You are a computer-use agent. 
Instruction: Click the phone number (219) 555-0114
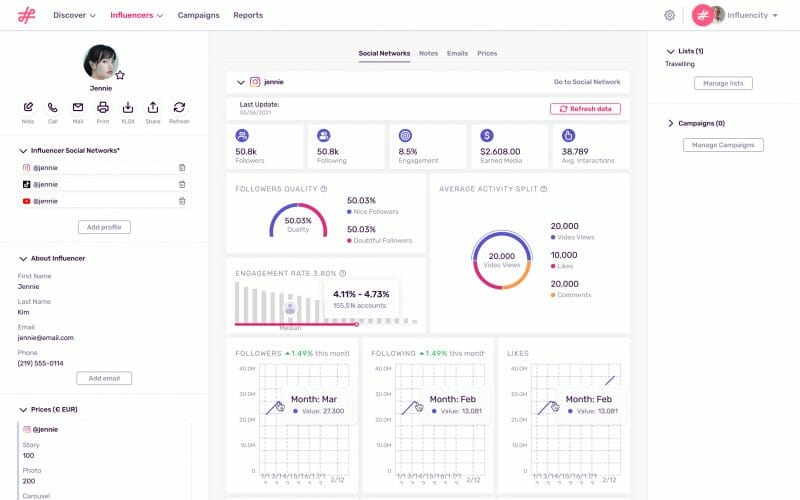coord(40,363)
